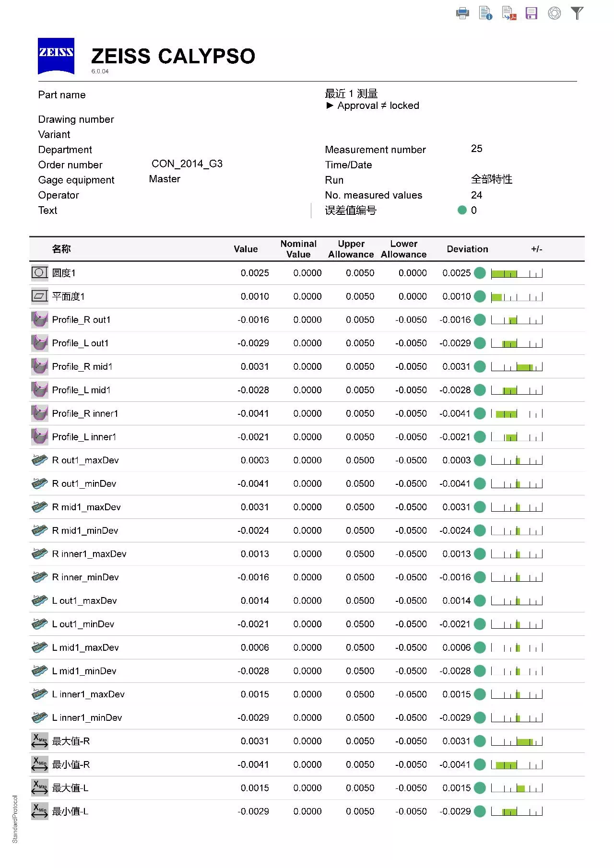Click the roundness icon for 圆度1
Screen dimensions: 614x868
click(x=39, y=273)
